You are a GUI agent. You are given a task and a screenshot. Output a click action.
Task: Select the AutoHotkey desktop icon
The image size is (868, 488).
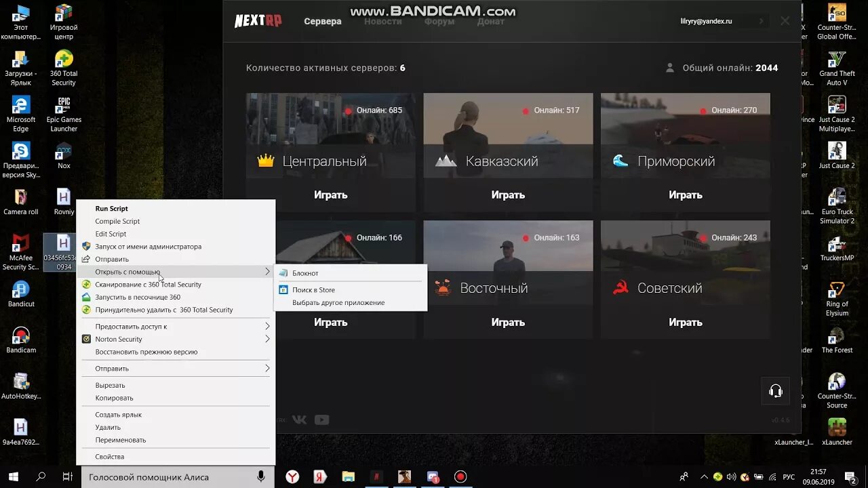pyautogui.click(x=21, y=386)
